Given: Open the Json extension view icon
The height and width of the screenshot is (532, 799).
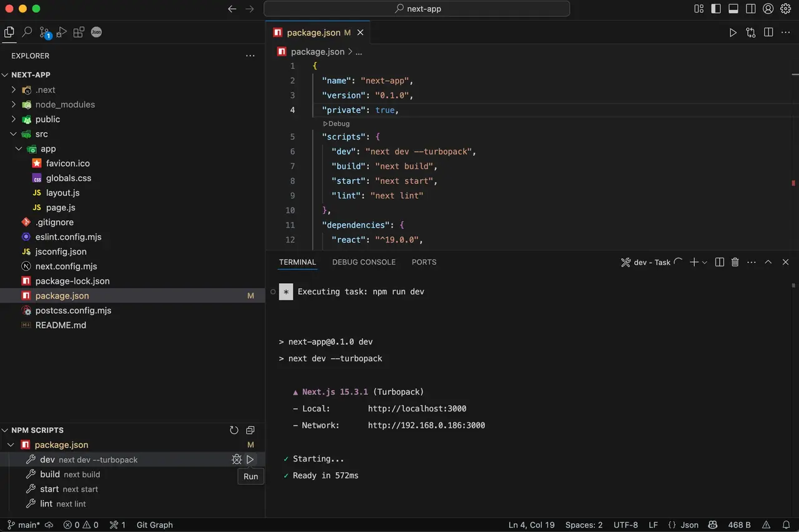Looking at the screenshot, I should click(x=96, y=32).
